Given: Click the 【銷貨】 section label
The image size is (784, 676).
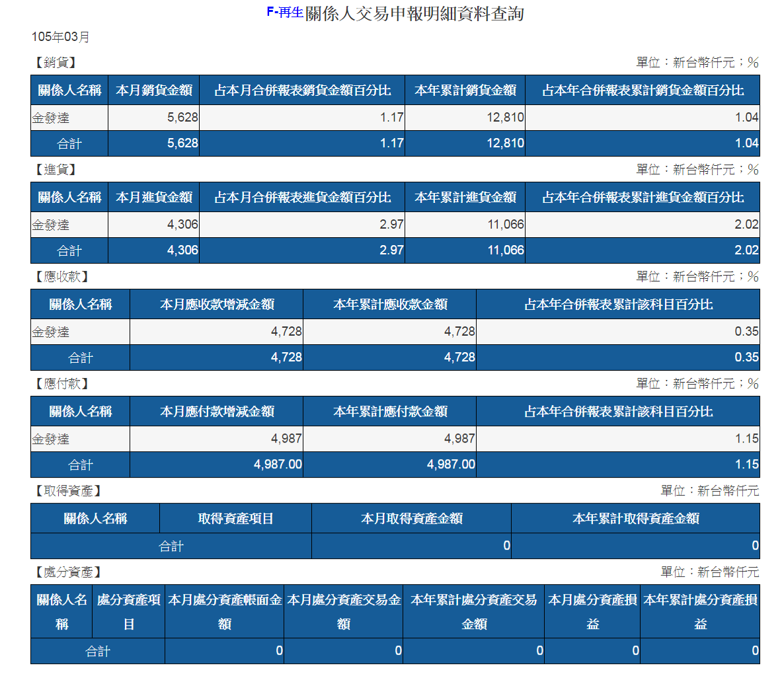Looking at the screenshot, I should tap(56, 63).
